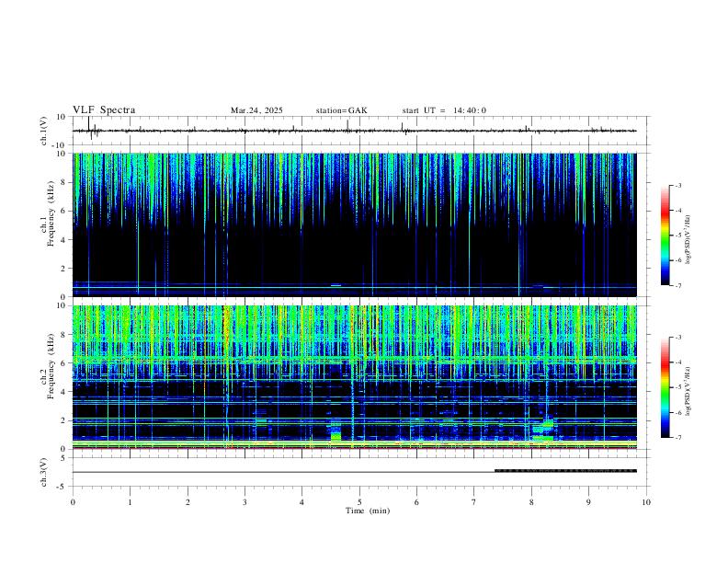Click the "2" kHz tick on ch.2 spectrogram
728x563 pixels.
click(x=63, y=420)
